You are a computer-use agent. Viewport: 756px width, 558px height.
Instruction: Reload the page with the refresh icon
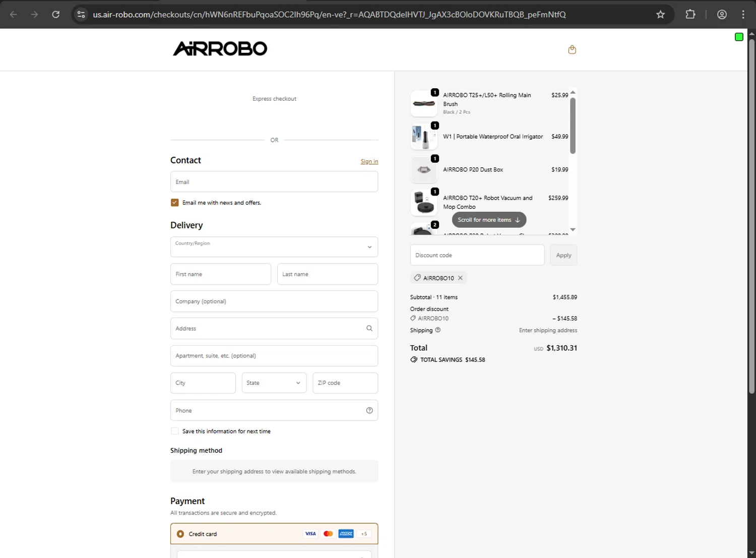coord(56,15)
